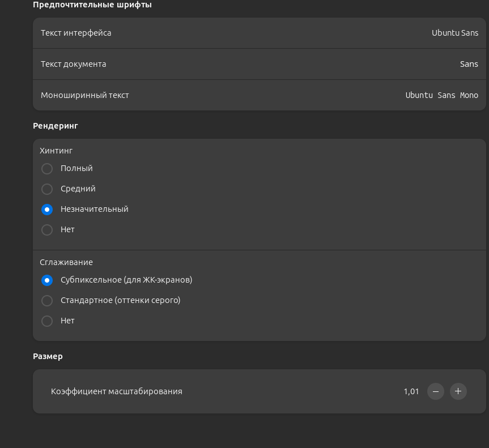The image size is (489, 448).
Task: Click the Коэффициент масштабирования label
Action: click(x=117, y=391)
